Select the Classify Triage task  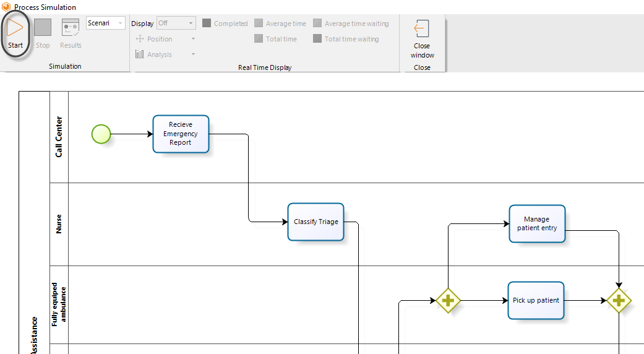click(316, 222)
